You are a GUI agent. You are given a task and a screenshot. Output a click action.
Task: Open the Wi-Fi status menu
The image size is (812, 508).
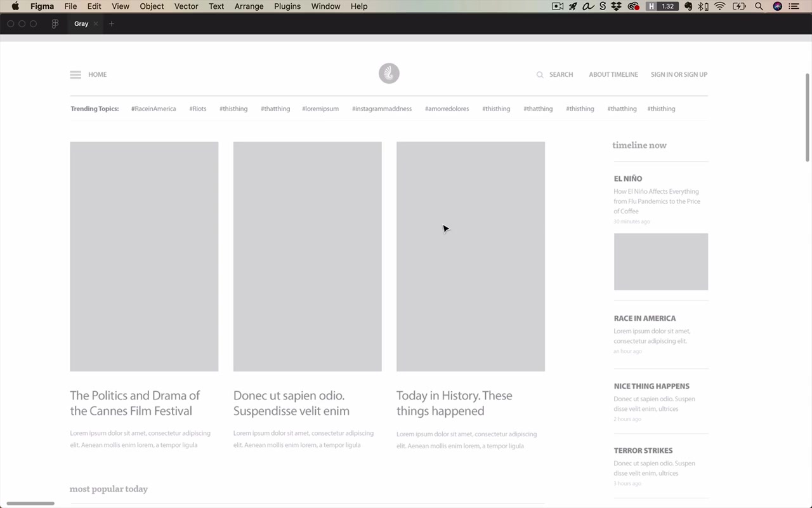[719, 6]
